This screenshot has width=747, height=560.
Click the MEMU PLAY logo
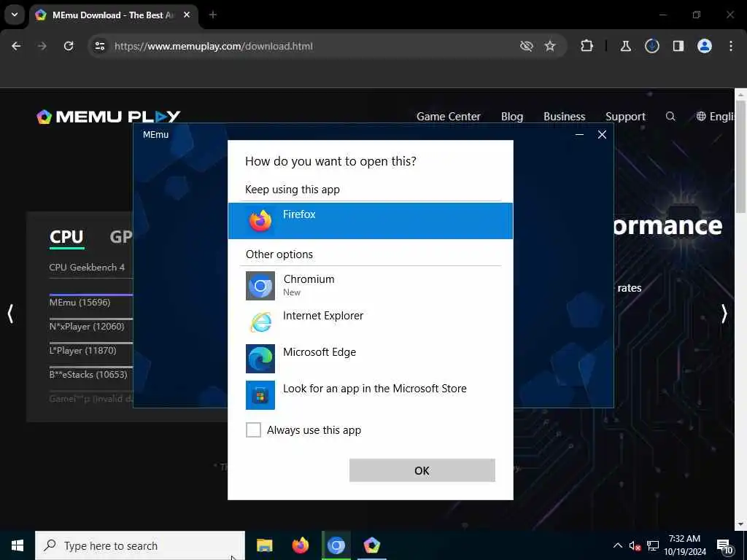[x=109, y=117]
